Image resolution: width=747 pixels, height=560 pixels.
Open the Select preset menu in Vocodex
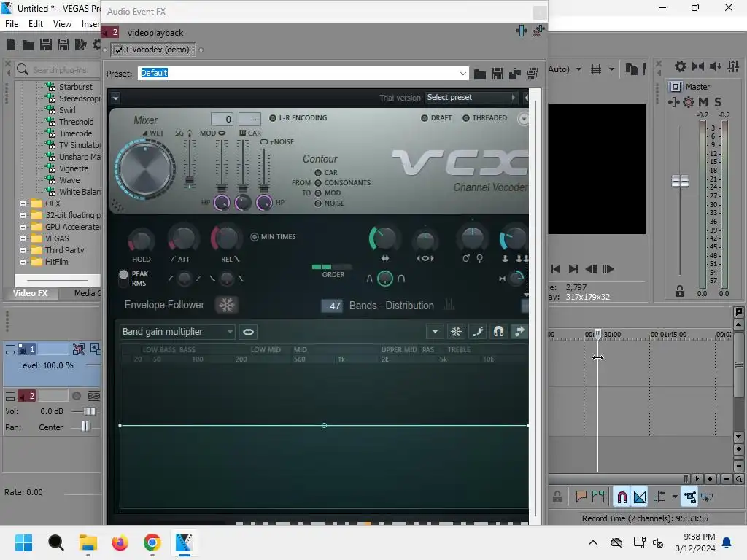(x=471, y=97)
